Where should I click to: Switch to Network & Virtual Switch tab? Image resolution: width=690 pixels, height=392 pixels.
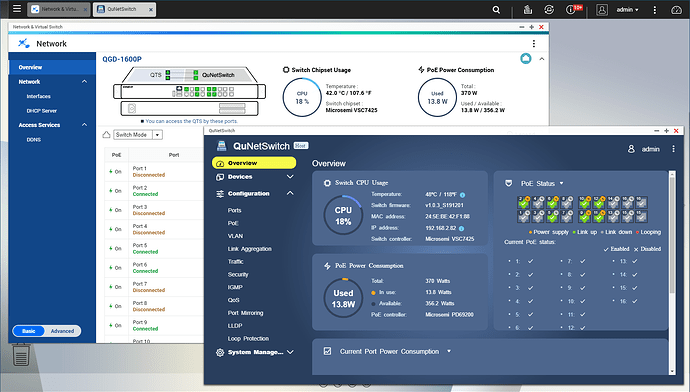click(59, 9)
